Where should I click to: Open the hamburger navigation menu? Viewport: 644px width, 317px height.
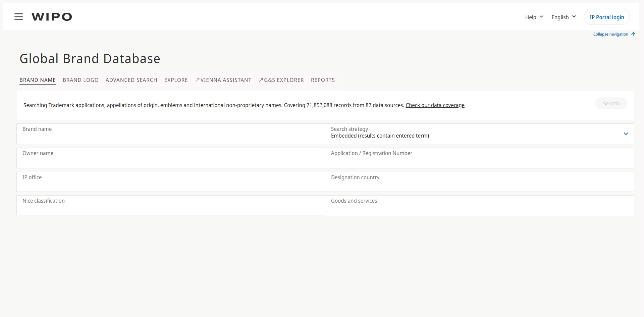(18, 17)
